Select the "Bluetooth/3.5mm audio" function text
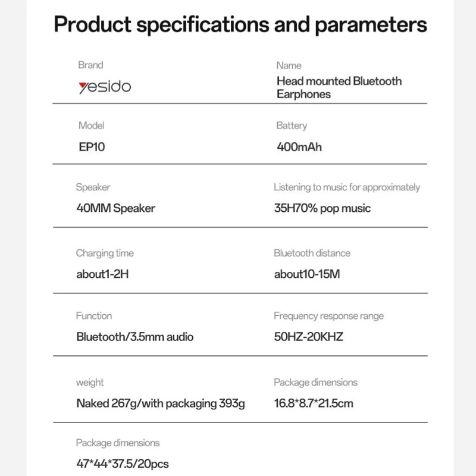The image size is (476, 476). pyautogui.click(x=134, y=337)
